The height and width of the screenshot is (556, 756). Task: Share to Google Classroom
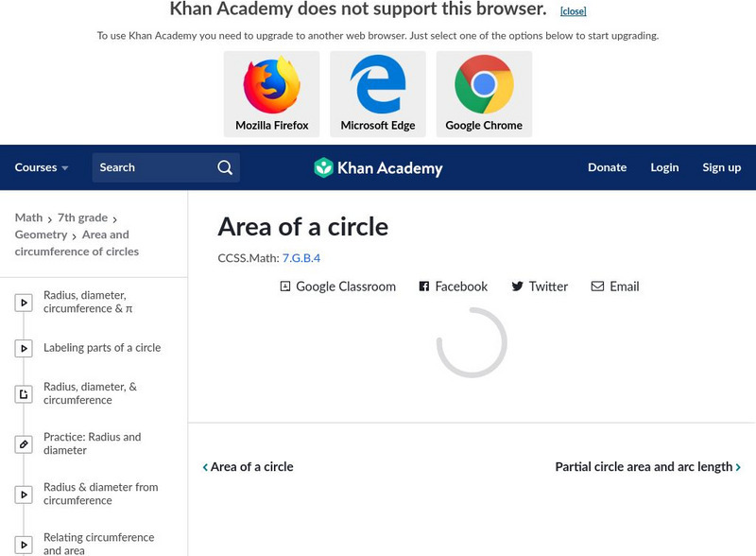click(x=338, y=287)
